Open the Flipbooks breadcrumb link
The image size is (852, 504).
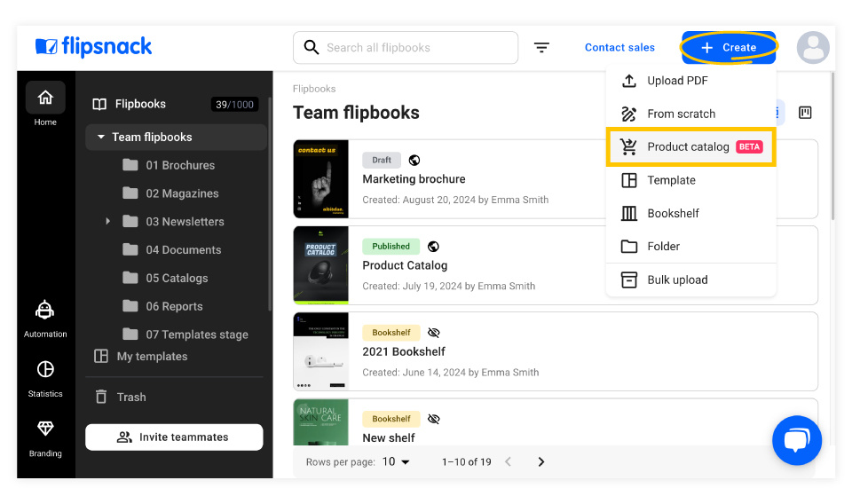314,89
